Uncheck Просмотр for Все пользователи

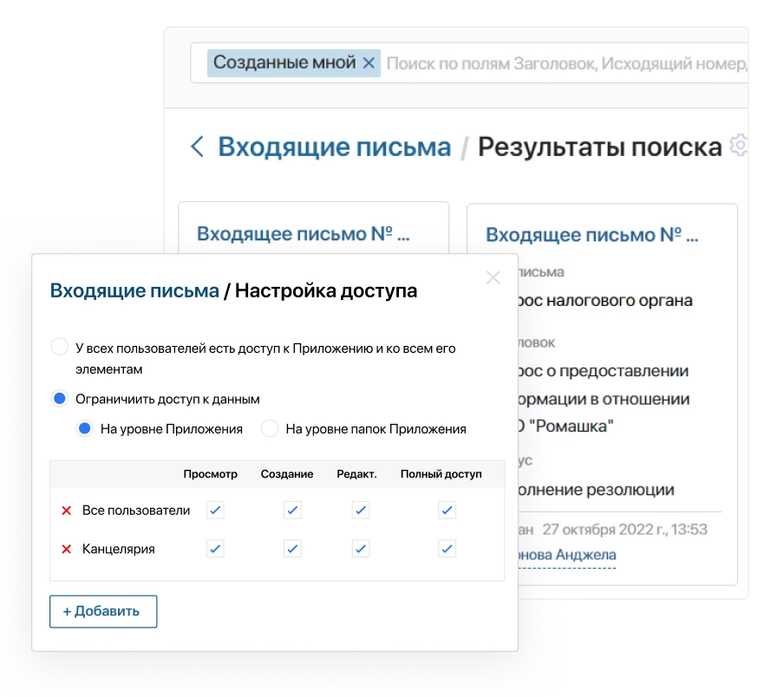tap(213, 511)
